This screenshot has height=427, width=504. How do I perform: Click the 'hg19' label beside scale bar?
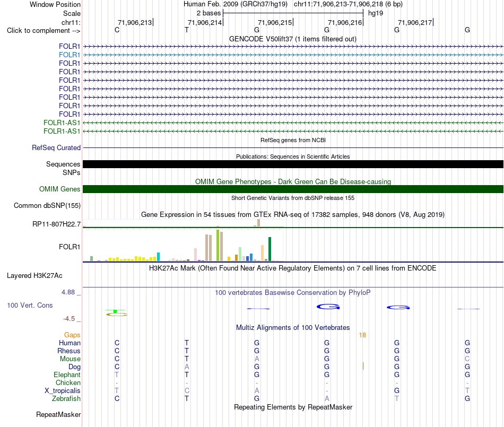(376, 13)
